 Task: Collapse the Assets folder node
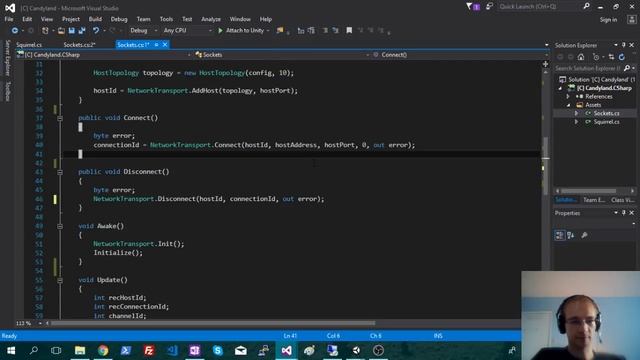click(x=569, y=105)
